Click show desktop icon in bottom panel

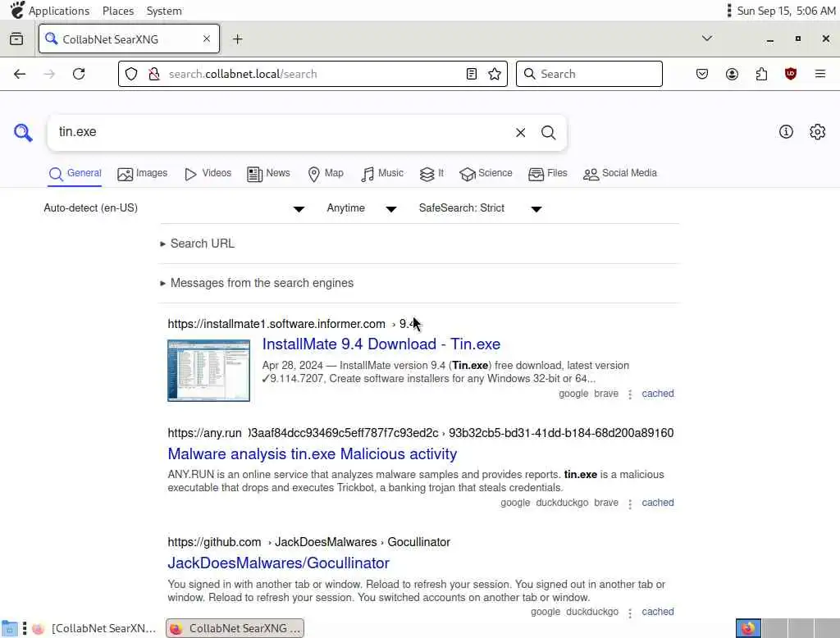pos(9,628)
